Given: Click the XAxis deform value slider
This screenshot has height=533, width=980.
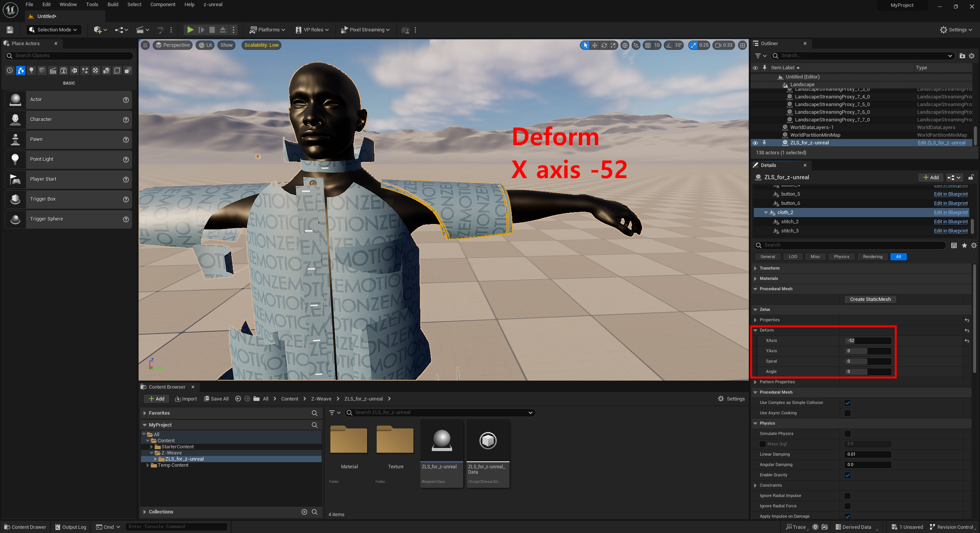Looking at the screenshot, I should click(868, 341).
